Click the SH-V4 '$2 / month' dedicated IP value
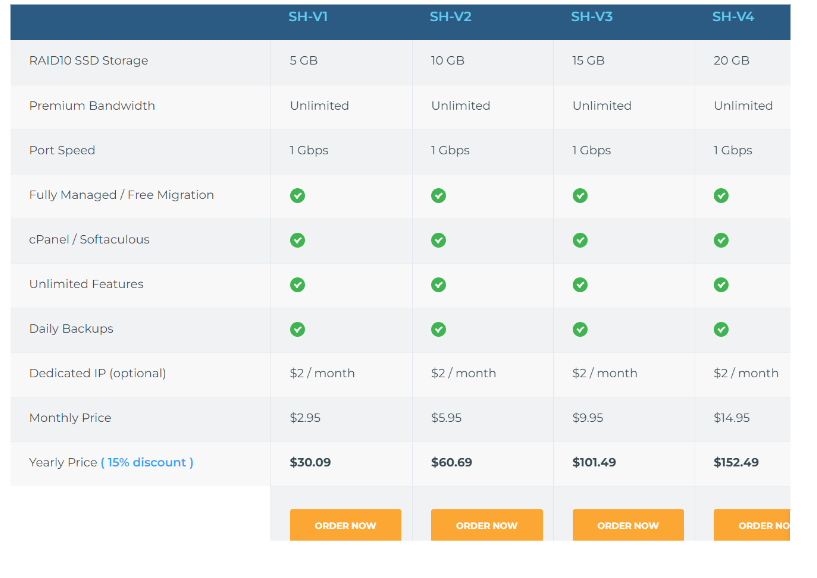Image resolution: width=817 pixels, height=578 pixels. pos(746,373)
